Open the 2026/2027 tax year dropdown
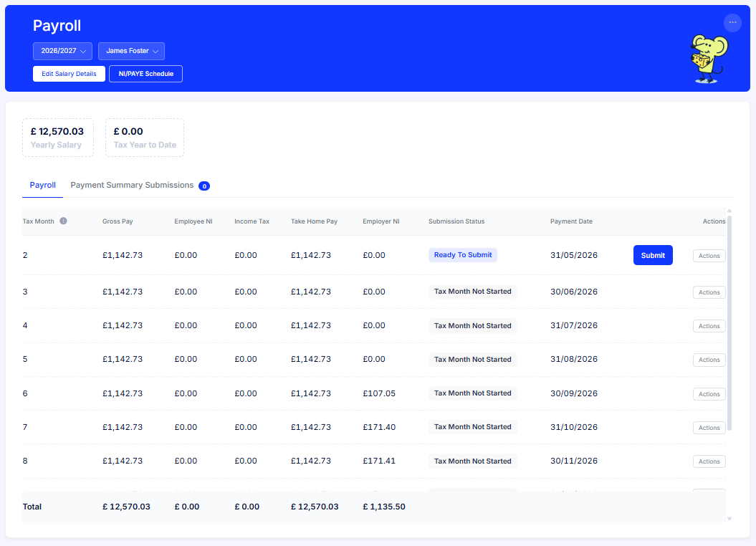The image size is (756, 546). (62, 51)
